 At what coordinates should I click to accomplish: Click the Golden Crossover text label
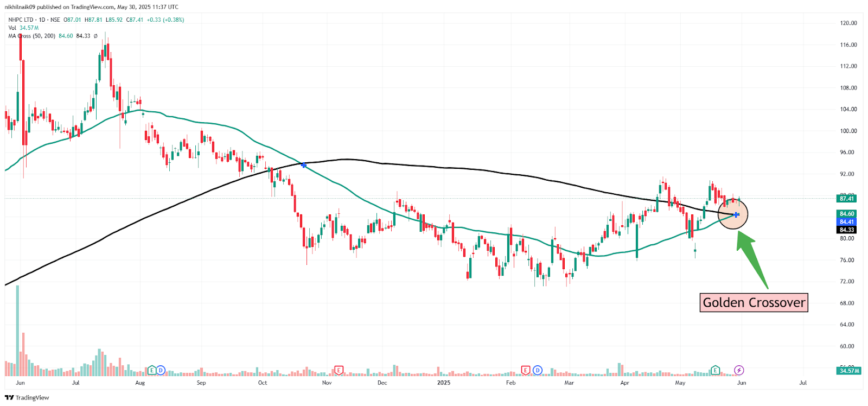tap(754, 302)
